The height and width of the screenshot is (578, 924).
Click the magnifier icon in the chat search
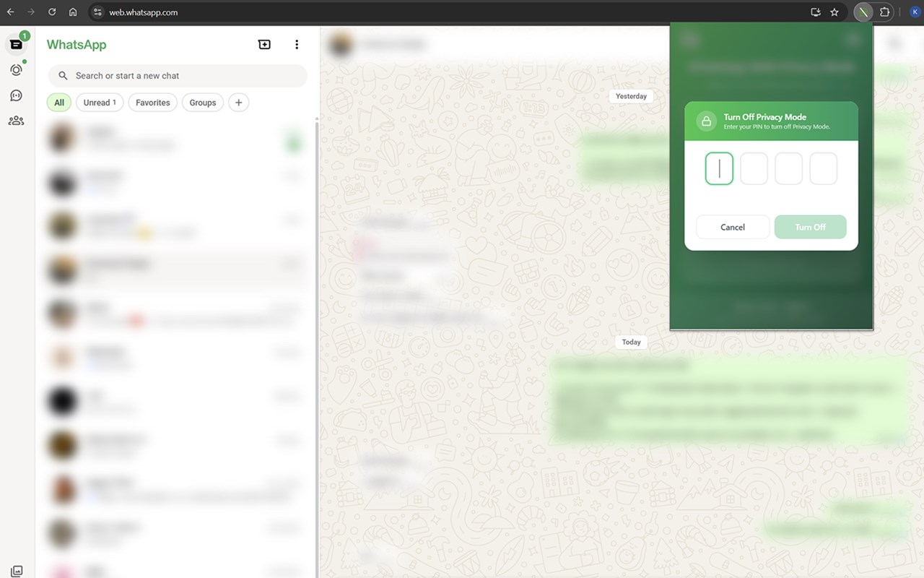(64, 76)
